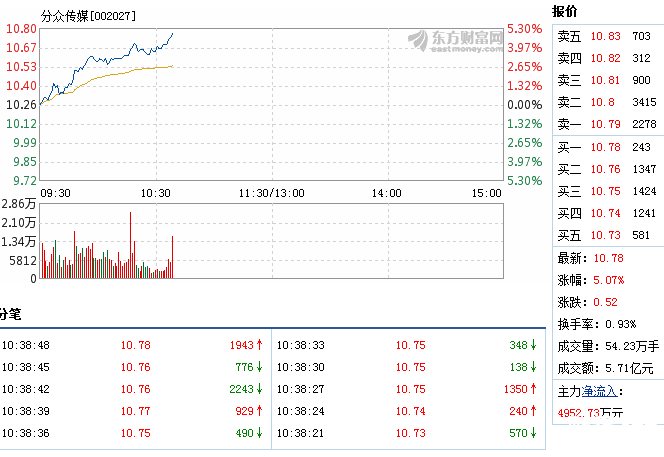This screenshot has height=457, width=664.
Task: Select tick row at 10:38:42
Action: click(x=135, y=389)
